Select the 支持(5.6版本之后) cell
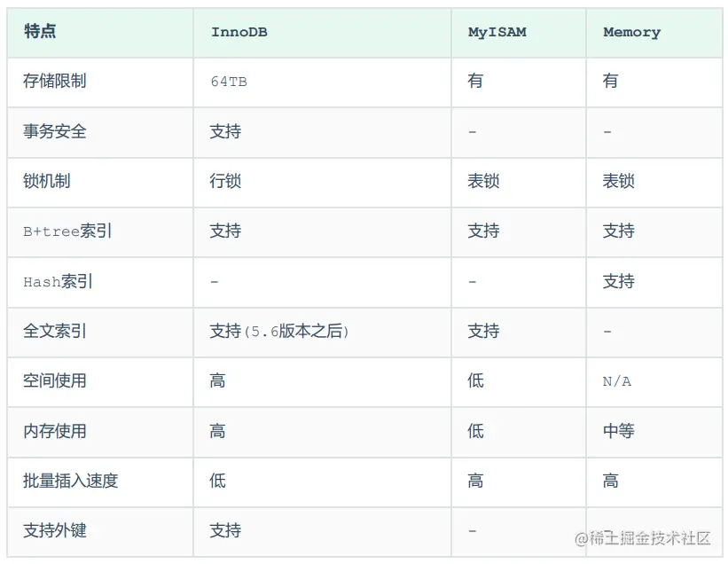The height and width of the screenshot is (564, 728). pos(279,331)
